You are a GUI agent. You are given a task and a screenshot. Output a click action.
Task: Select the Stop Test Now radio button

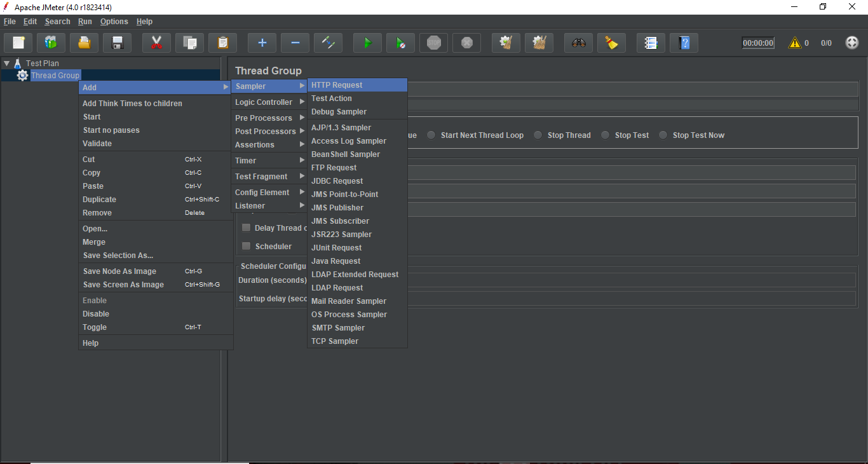point(663,135)
